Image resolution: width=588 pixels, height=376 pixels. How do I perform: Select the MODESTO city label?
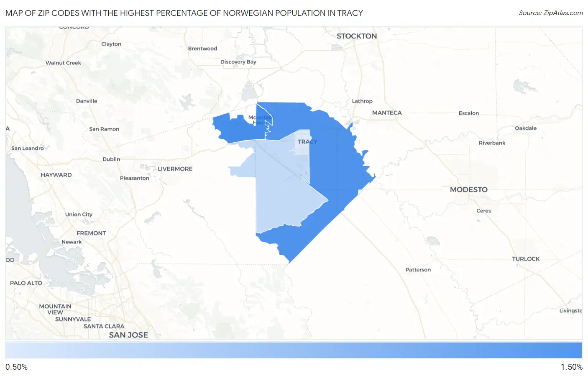tap(469, 189)
